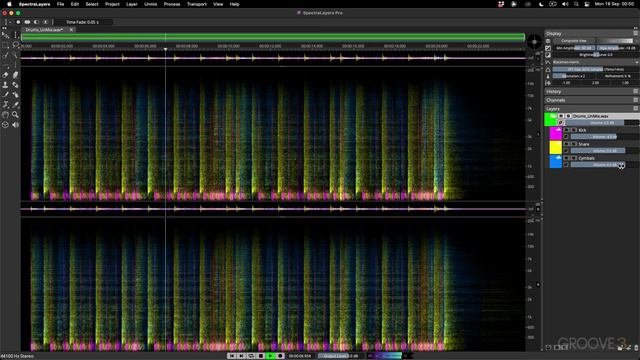
Task: Click the Record button in transport
Action: coord(280,356)
